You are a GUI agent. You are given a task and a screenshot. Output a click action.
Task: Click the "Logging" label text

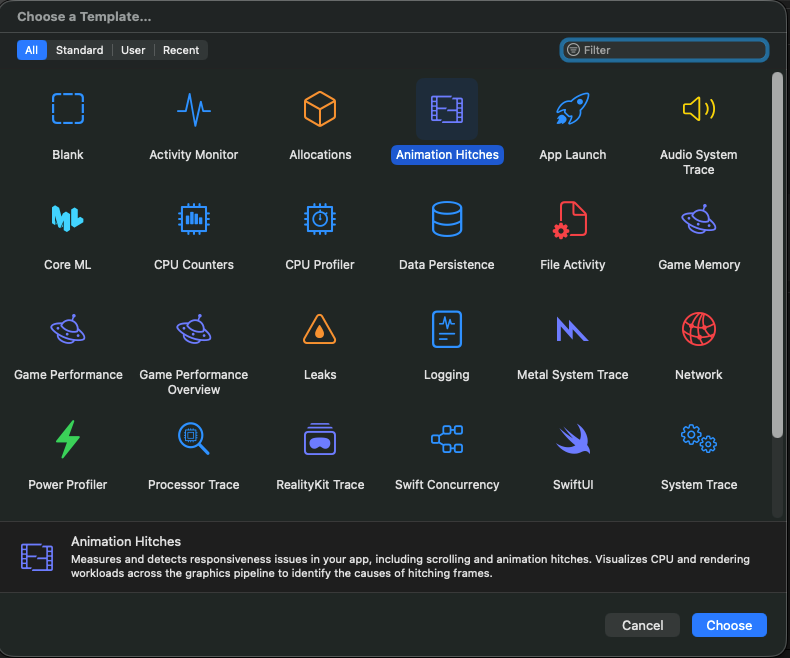[x=447, y=375]
